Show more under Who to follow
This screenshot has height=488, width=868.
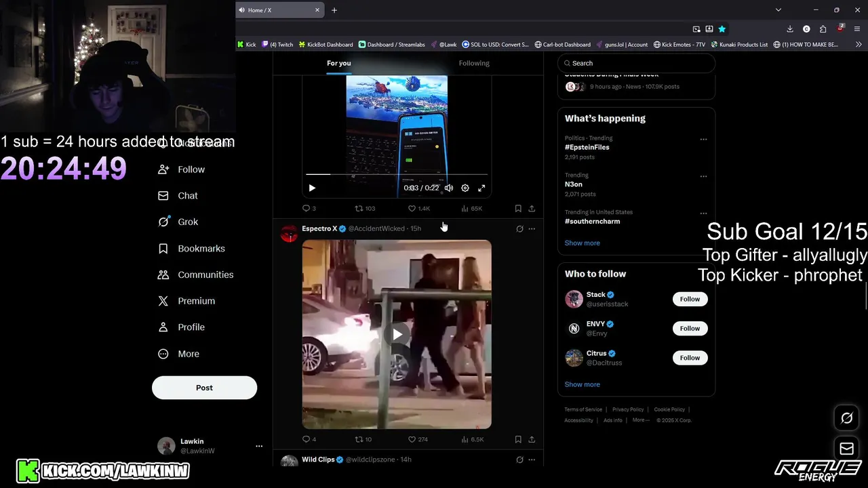click(583, 384)
